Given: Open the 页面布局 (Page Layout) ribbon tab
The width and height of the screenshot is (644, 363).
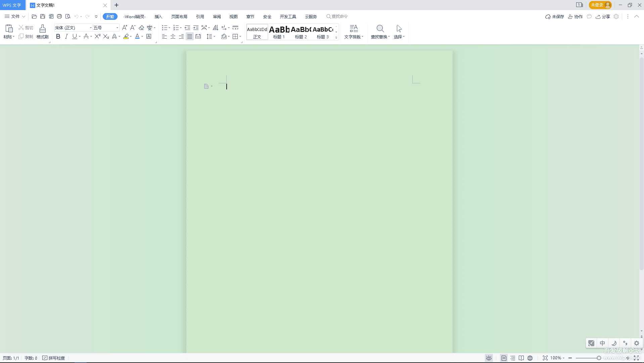Looking at the screenshot, I should 179,16.
